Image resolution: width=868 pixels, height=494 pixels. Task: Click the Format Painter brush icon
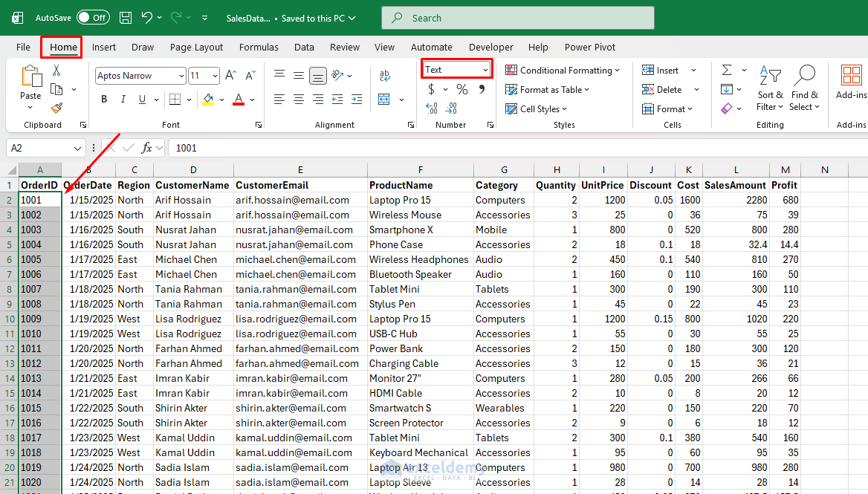coord(56,108)
